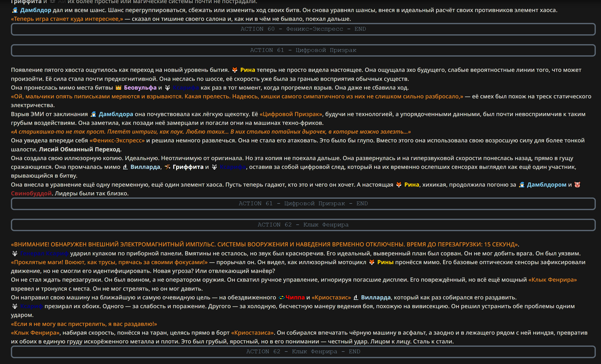Click the crown emoji beside Беовульфа
This screenshot has width=601, height=364.
[x=118, y=87]
